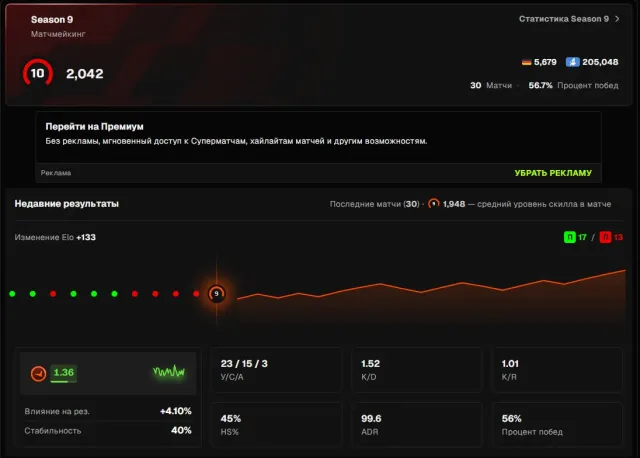Click the Изменение Elo +133 value
The image size is (640, 458).
55,237
